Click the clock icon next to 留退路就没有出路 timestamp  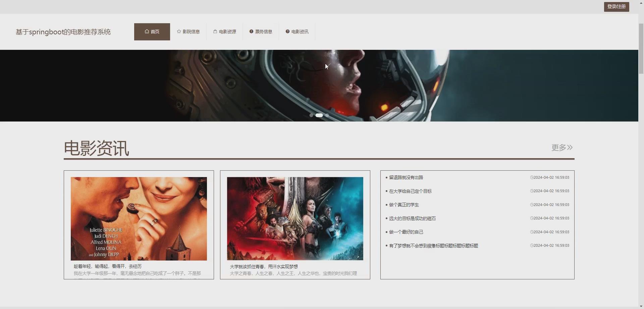point(532,177)
